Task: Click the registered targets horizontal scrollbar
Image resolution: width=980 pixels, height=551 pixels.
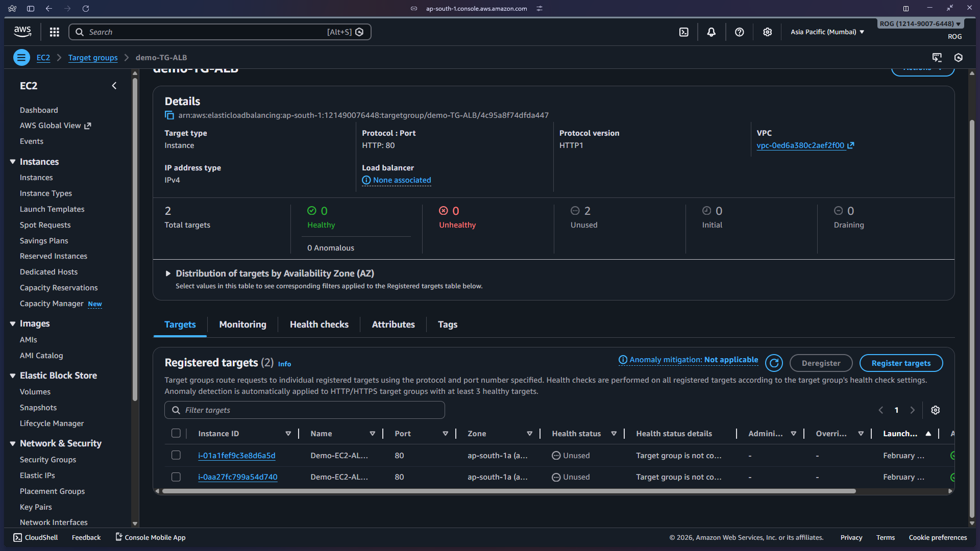Action: 508,491
